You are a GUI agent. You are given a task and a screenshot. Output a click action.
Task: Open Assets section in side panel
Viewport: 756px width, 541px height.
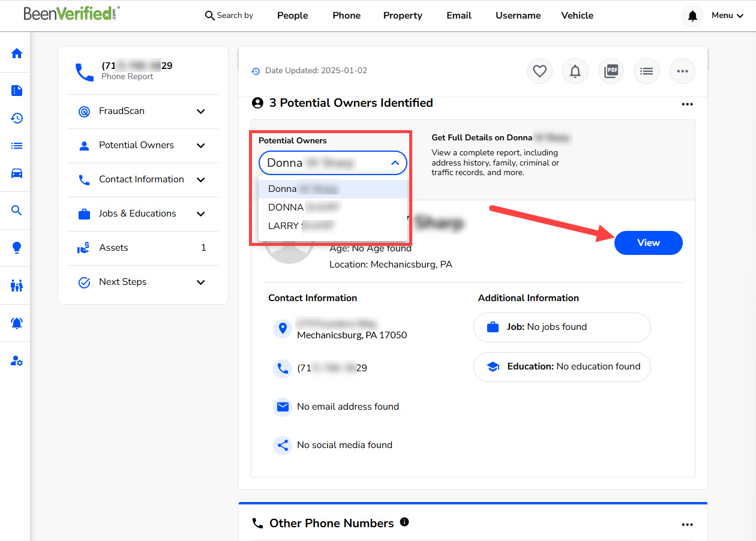click(143, 248)
